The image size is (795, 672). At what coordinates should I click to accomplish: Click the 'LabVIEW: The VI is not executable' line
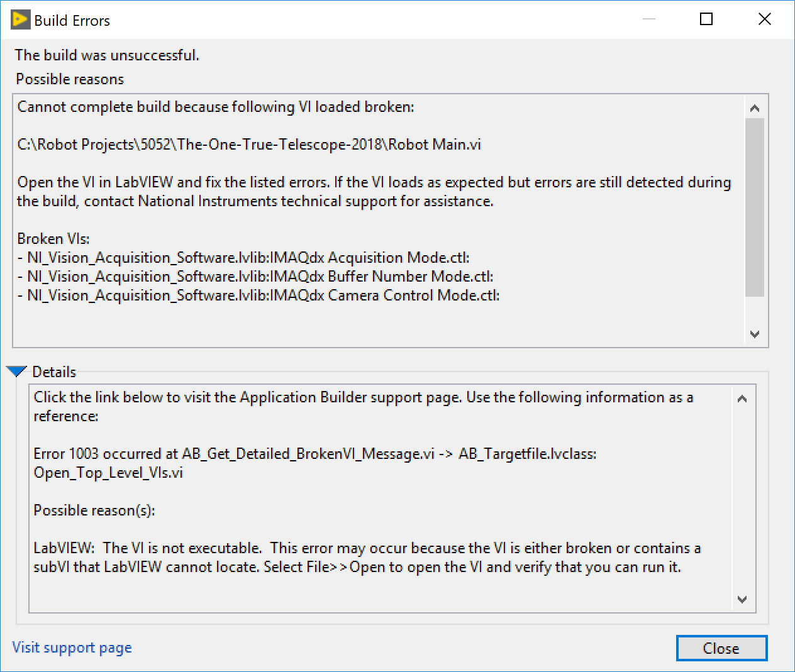click(367, 548)
